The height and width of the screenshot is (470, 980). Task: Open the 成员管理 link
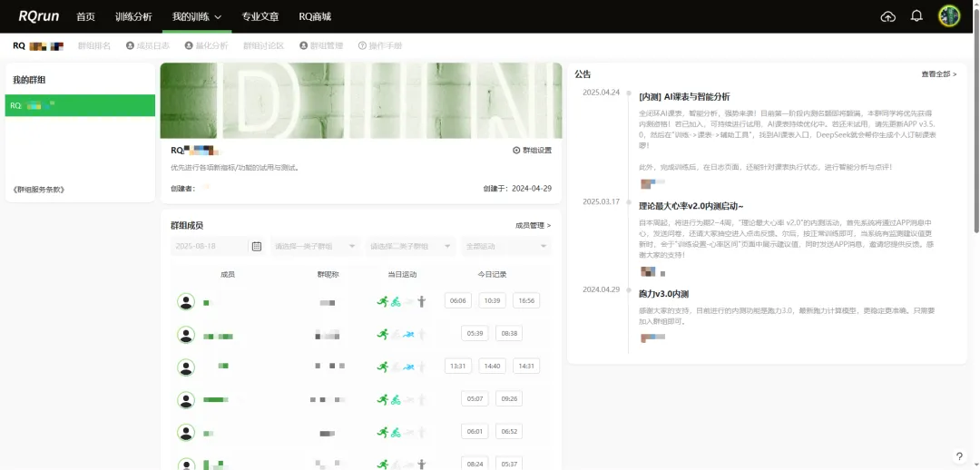[x=533, y=225]
